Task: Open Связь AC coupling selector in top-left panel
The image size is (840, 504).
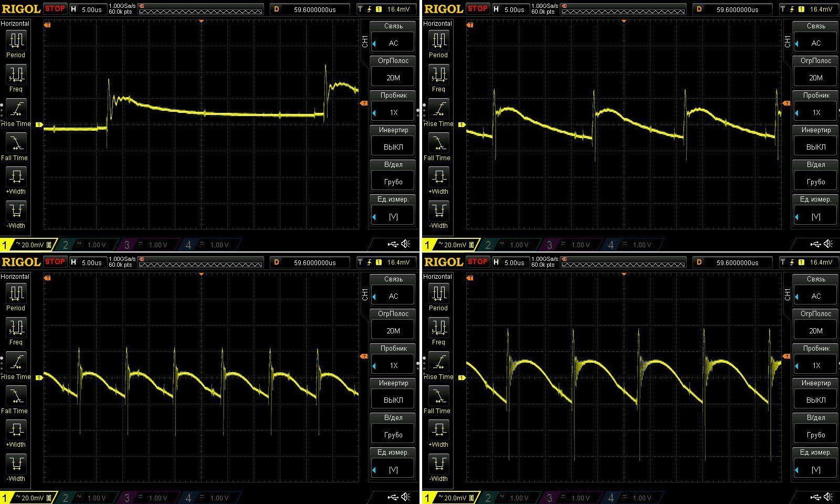Action: (x=393, y=35)
